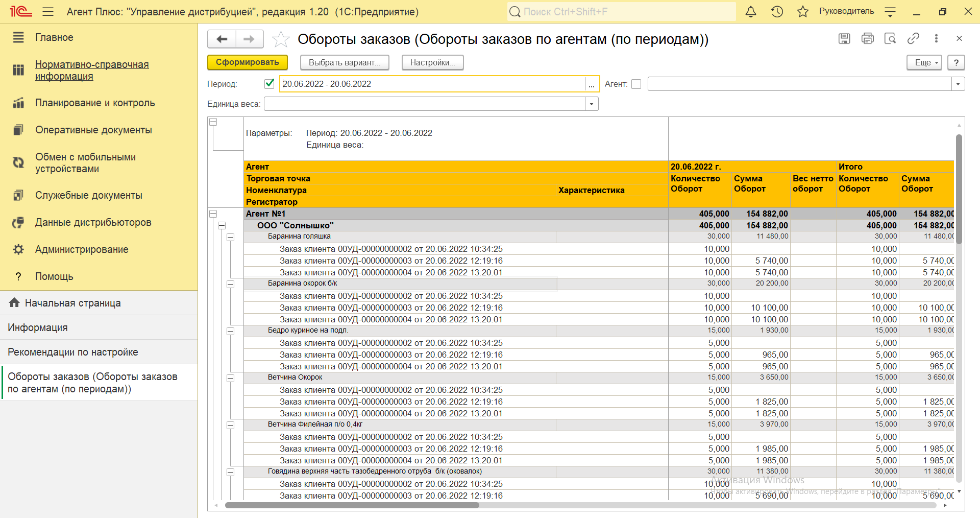
Task: Collapse the Бедро куриное на подл. group
Action: [230, 331]
